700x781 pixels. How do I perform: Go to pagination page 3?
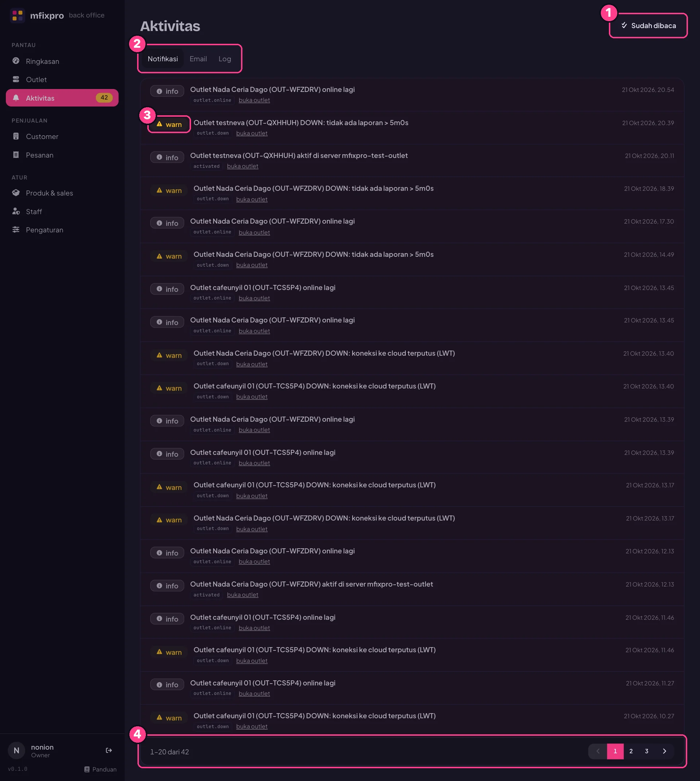coord(646,751)
